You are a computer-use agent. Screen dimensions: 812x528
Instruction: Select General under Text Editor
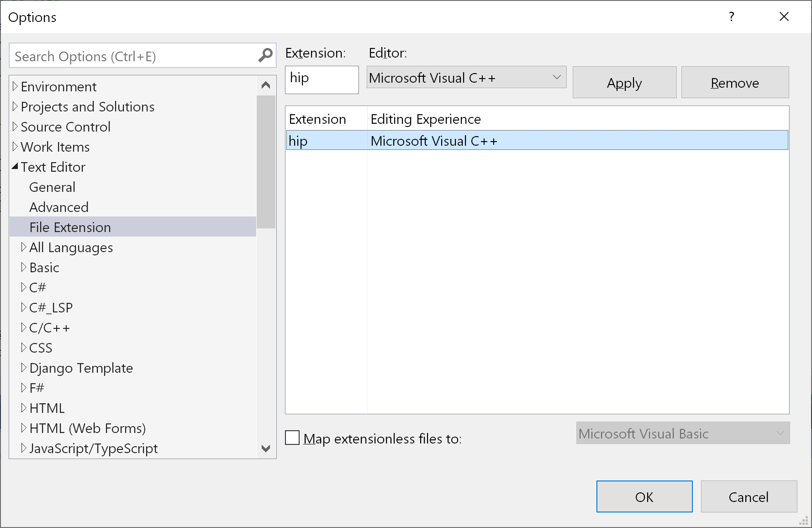click(x=52, y=187)
